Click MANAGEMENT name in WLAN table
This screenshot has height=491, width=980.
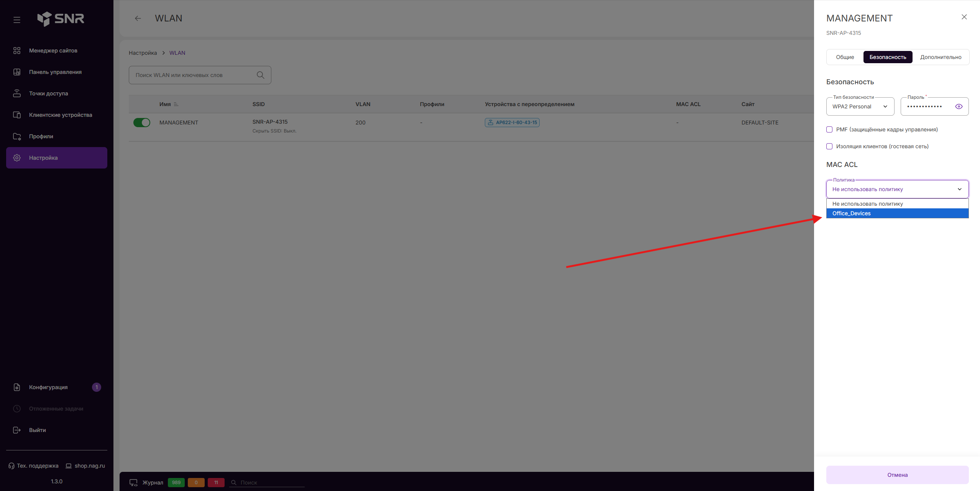tap(179, 123)
